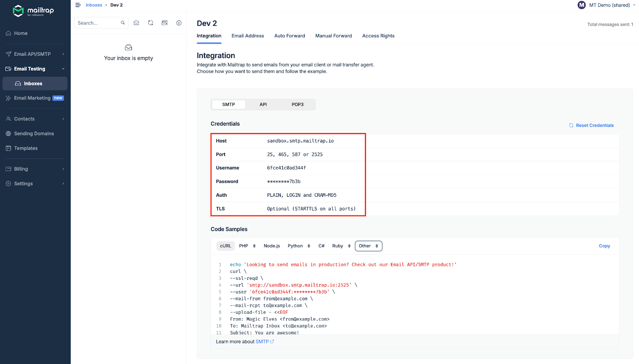Click the masked password value
Image resolution: width=639 pixels, height=364 pixels.
click(x=284, y=182)
